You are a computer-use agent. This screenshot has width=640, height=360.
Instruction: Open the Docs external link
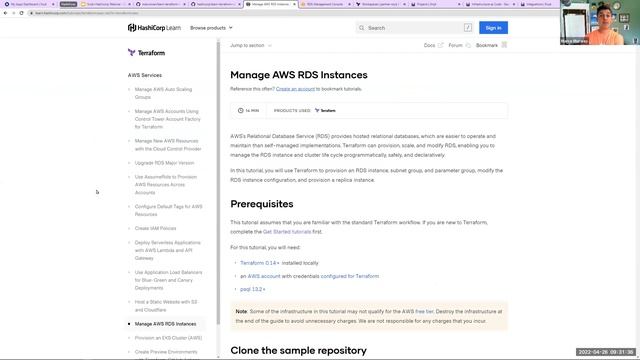click(433, 45)
